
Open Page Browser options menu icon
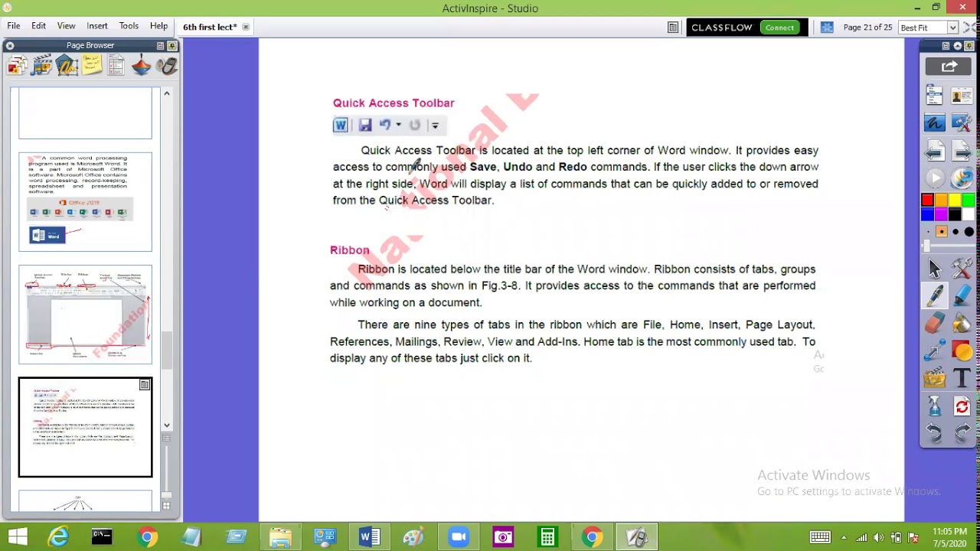pyautogui.click(x=160, y=46)
